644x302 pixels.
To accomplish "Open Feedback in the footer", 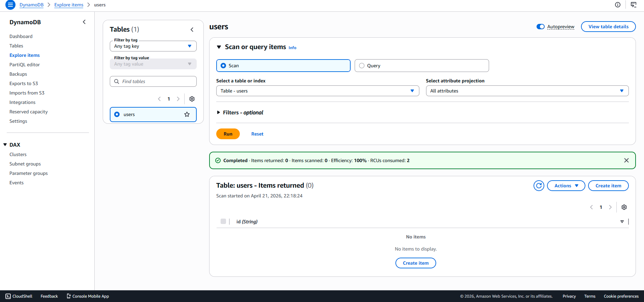I will [49, 296].
